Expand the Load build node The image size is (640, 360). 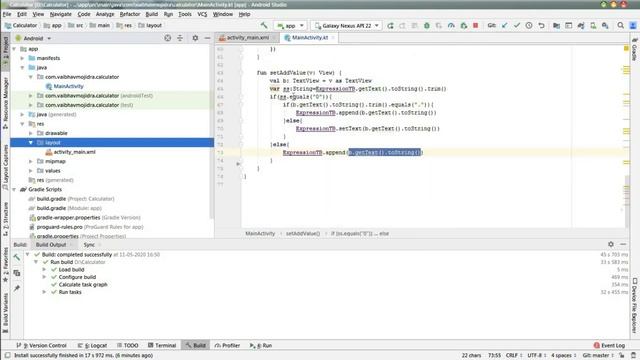(44, 269)
